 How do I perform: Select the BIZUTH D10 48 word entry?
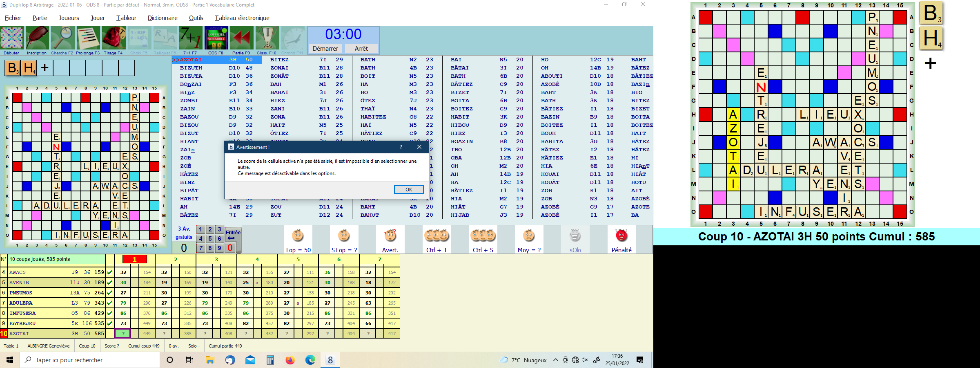[x=216, y=68]
